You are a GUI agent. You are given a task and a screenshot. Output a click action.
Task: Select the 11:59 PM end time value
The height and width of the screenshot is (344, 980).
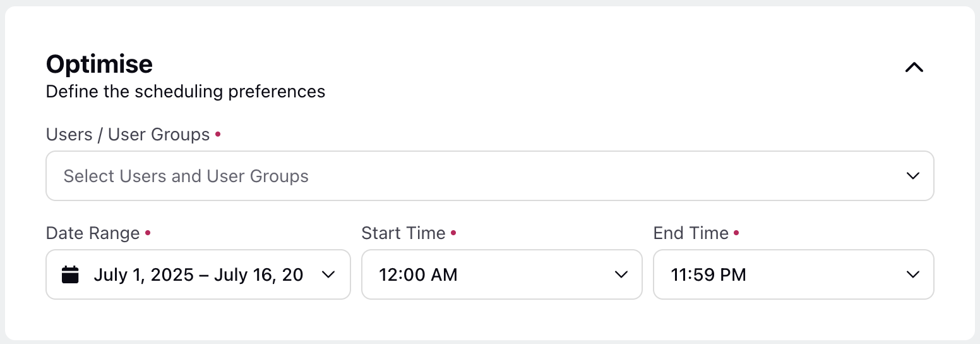[708, 274]
